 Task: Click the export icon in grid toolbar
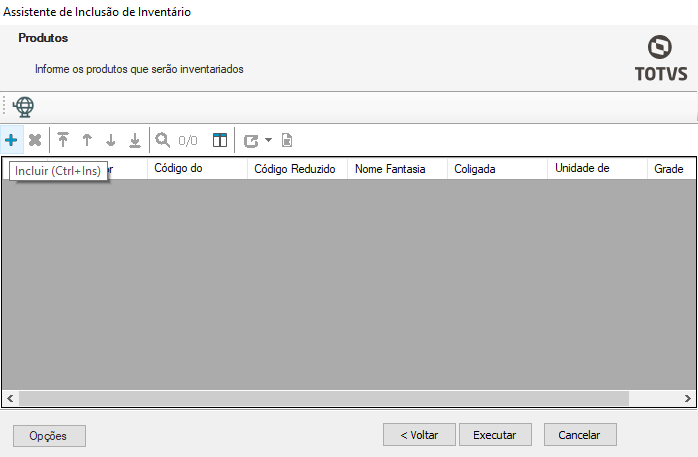(x=251, y=140)
